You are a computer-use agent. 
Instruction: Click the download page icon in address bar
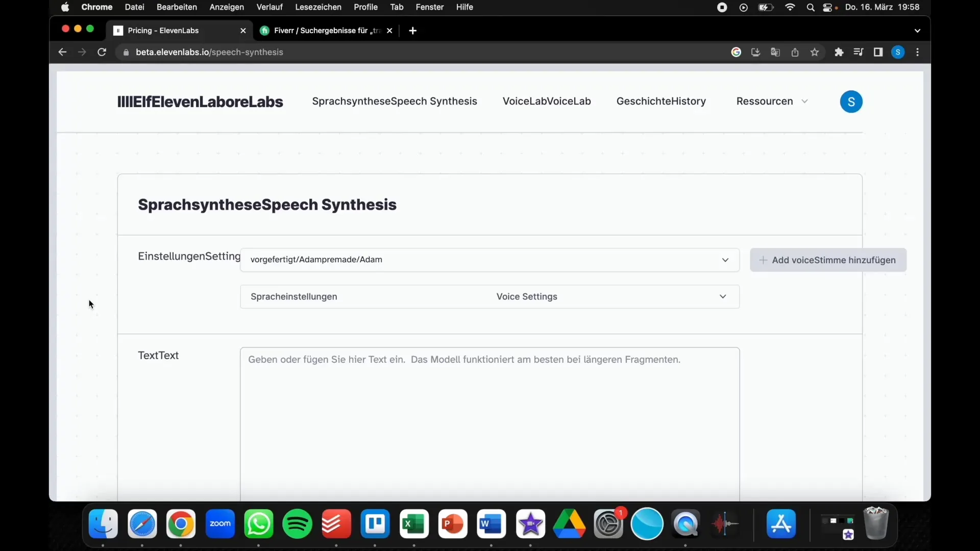[756, 52]
